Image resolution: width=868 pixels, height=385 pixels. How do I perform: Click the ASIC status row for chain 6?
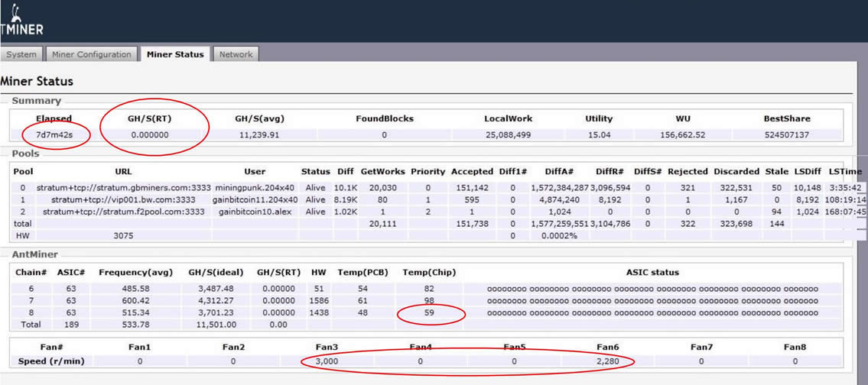(x=652, y=289)
